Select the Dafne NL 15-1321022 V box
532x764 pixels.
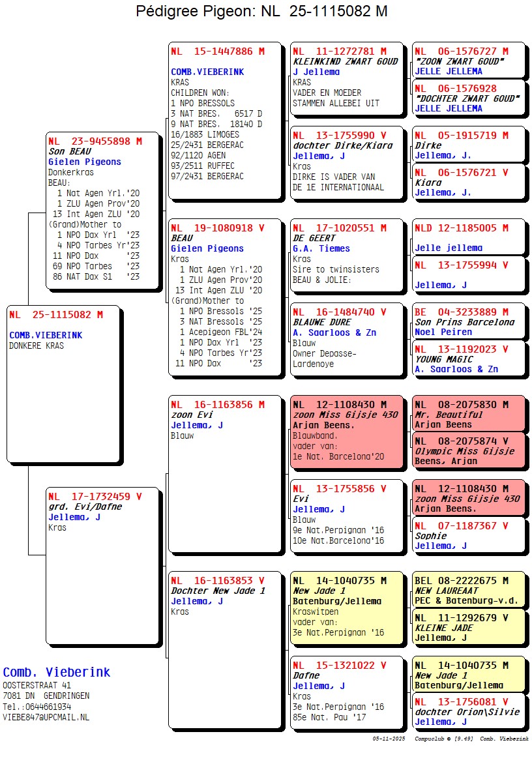coord(347,692)
